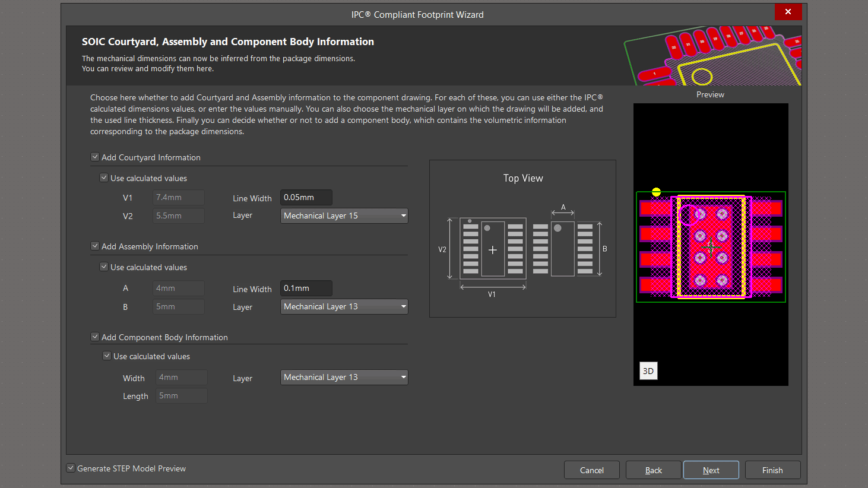Open component body Layer dropdown
The width and height of the screenshot is (868, 488).
click(344, 377)
